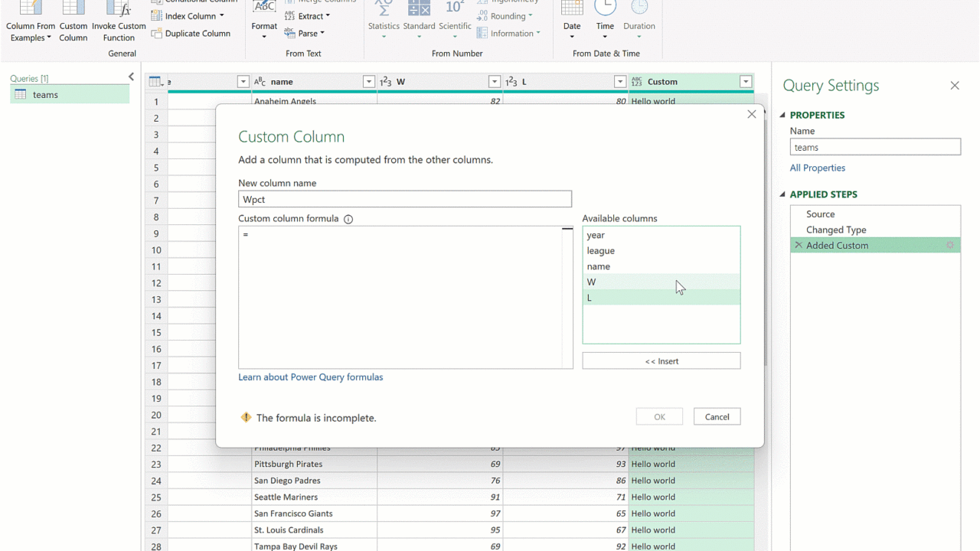Click the Cancel button
The width and height of the screenshot is (980, 551).
tap(717, 417)
